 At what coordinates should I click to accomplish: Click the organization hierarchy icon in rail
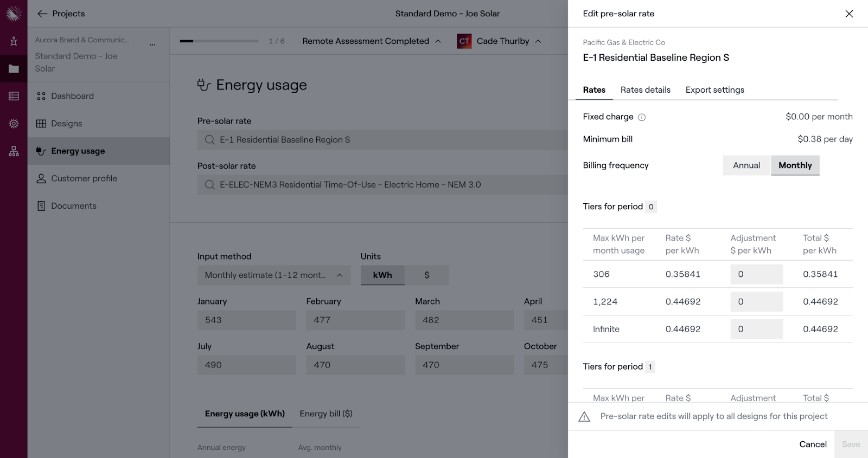[x=14, y=151]
